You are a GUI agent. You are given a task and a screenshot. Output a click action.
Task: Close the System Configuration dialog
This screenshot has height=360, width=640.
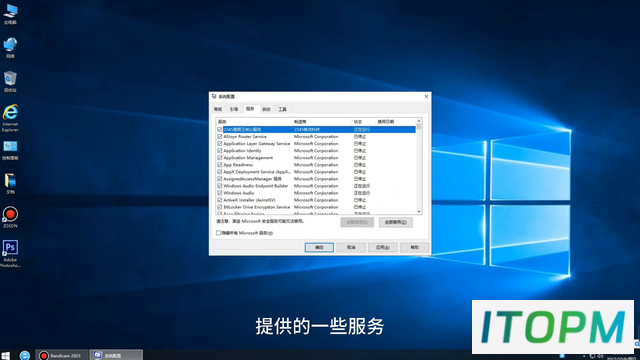(426, 96)
